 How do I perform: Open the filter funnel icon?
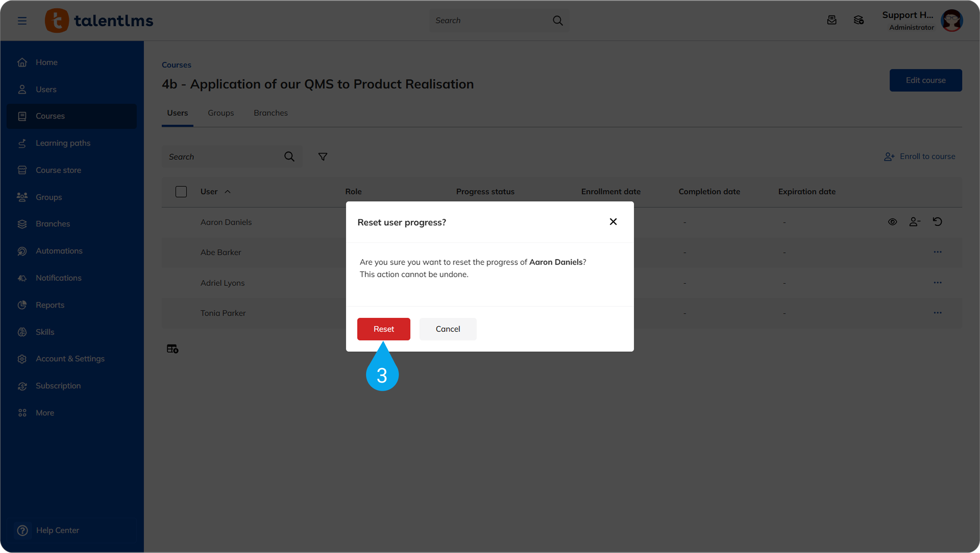click(x=323, y=156)
